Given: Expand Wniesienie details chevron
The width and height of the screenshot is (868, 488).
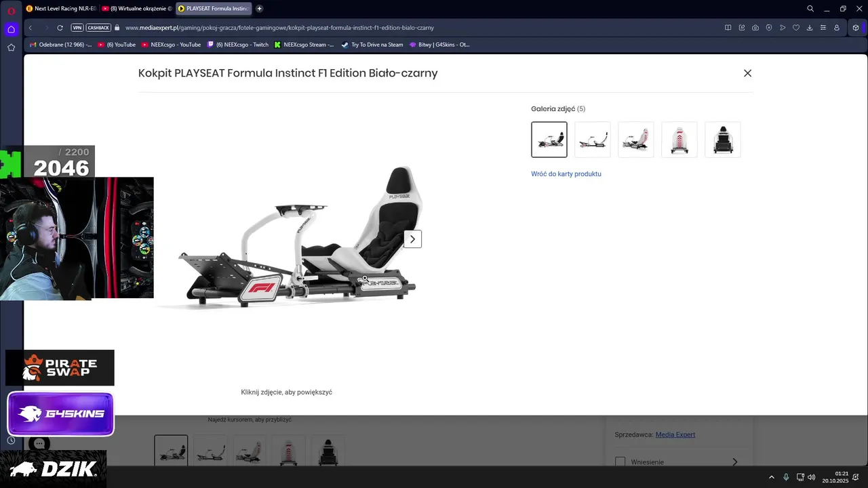Looking at the screenshot, I should [x=734, y=462].
